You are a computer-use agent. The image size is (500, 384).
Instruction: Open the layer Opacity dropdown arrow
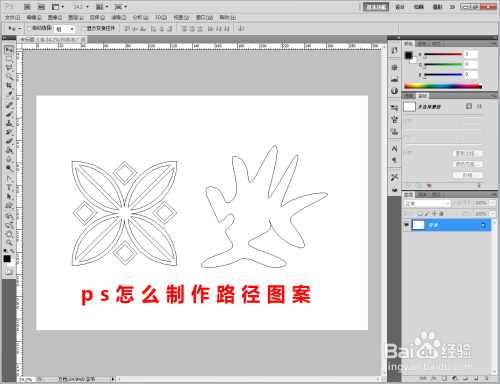pos(493,203)
